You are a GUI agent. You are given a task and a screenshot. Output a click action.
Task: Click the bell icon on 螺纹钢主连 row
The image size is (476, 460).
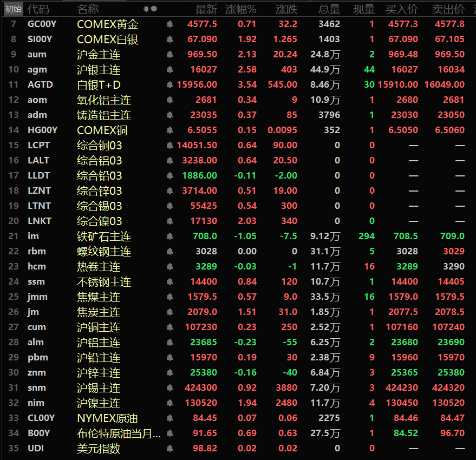(169, 252)
